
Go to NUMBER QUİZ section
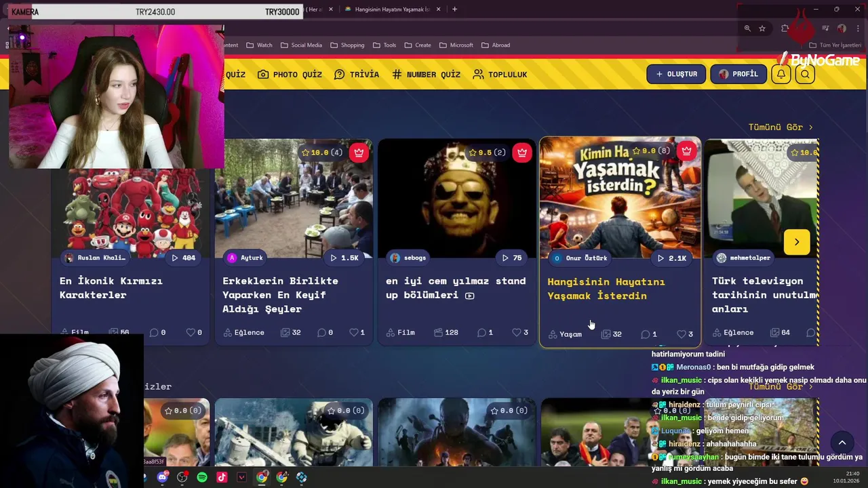tap(426, 75)
